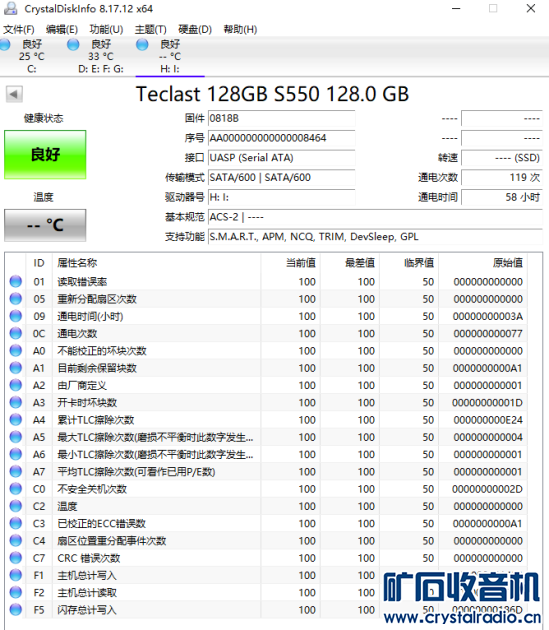The width and height of the screenshot is (549, 630).
Task: Click the status icon for row 05 重新分配扇区次数
Action: [16, 299]
